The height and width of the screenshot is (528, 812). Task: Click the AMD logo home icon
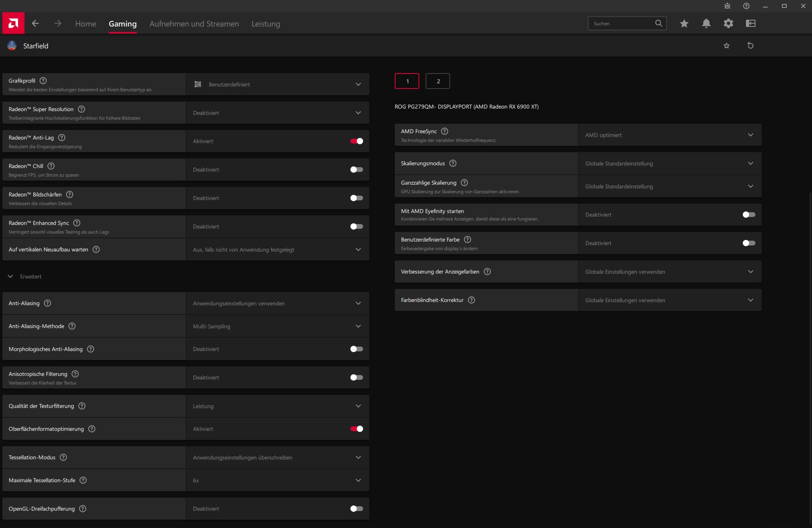pyautogui.click(x=13, y=23)
